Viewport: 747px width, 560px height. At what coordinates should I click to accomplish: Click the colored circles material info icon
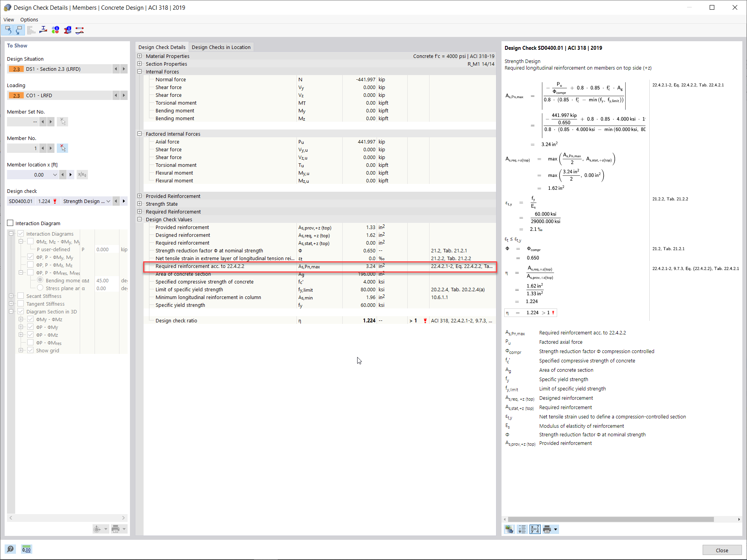click(55, 30)
